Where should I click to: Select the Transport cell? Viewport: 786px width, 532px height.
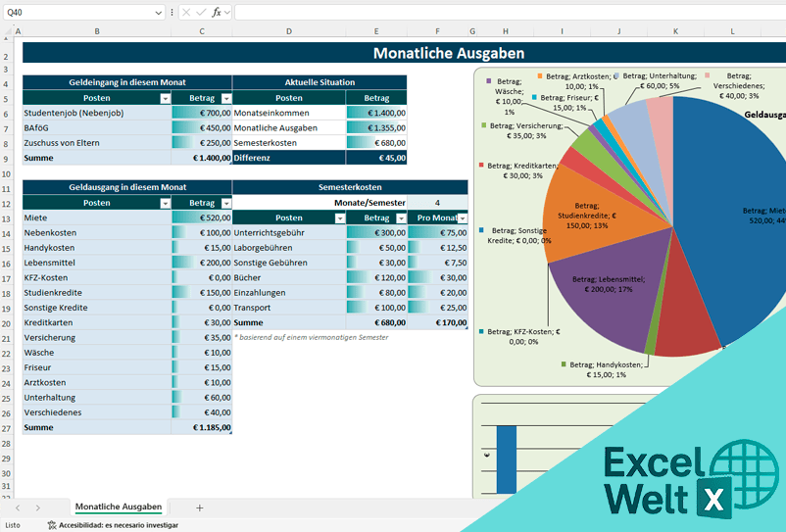point(289,308)
